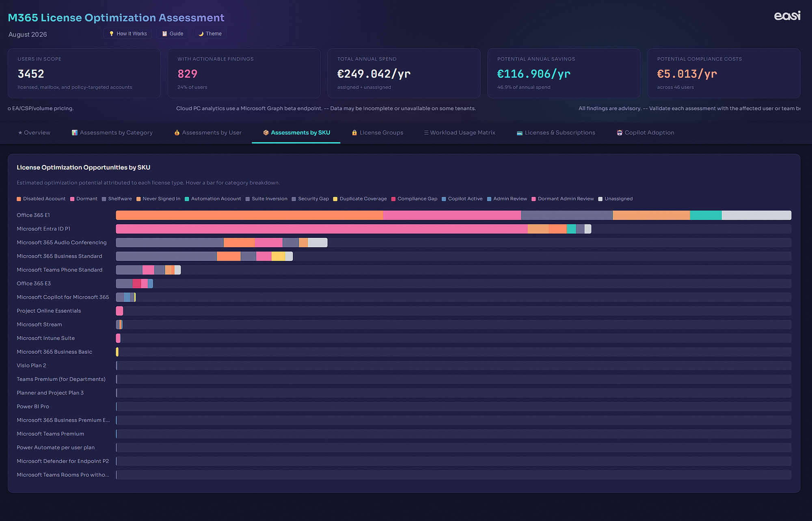Viewport: 812px width, 521px height.
Task: Click the 'Visio Plan 2' row label
Action: [x=31, y=366]
